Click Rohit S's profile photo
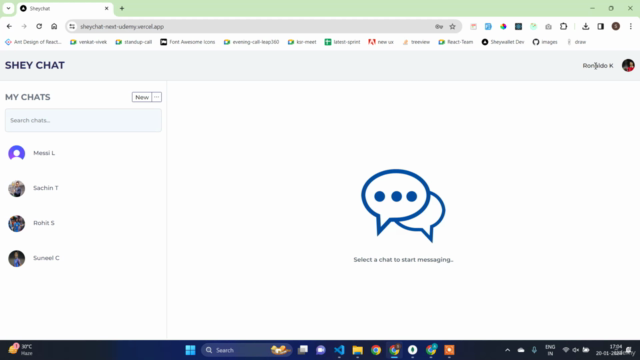 tap(17, 224)
